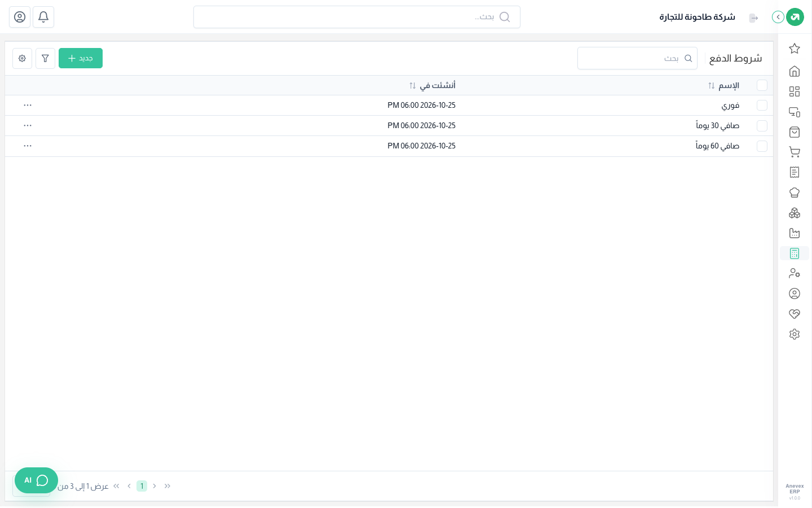Collapse sidebar with green chevron button

click(778, 17)
